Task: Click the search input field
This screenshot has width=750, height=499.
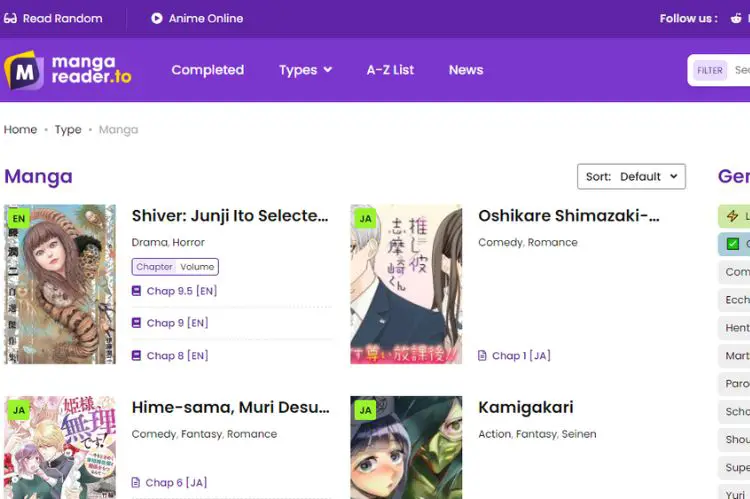Action: 740,70
